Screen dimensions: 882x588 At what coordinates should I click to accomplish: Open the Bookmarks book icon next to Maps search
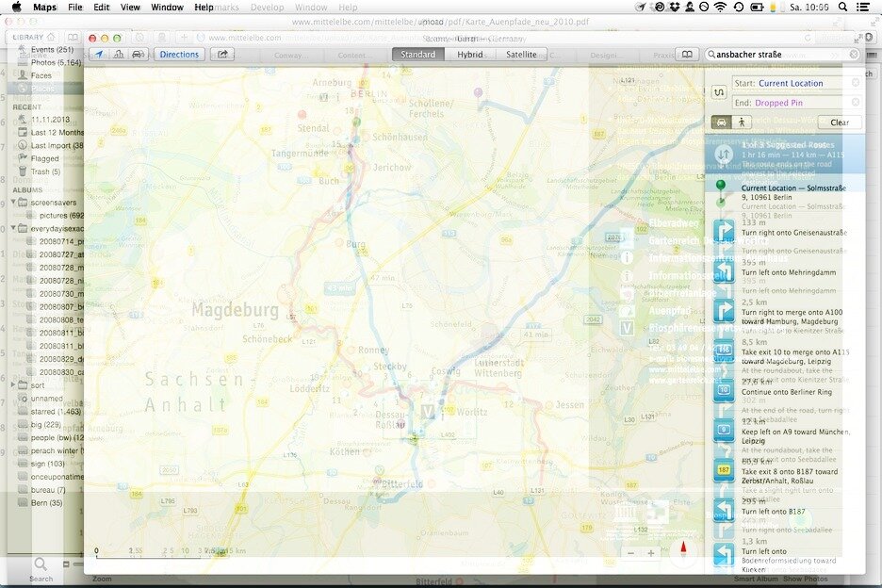point(687,55)
